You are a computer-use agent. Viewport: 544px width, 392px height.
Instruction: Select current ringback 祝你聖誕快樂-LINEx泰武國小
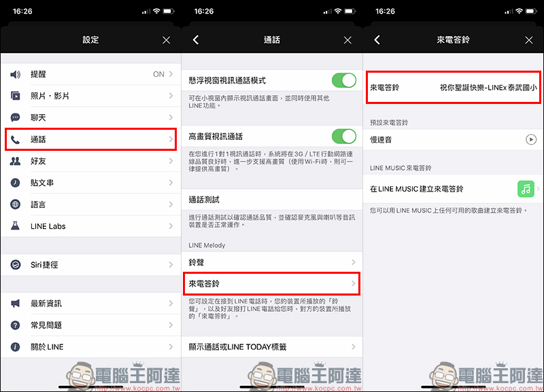tap(453, 88)
